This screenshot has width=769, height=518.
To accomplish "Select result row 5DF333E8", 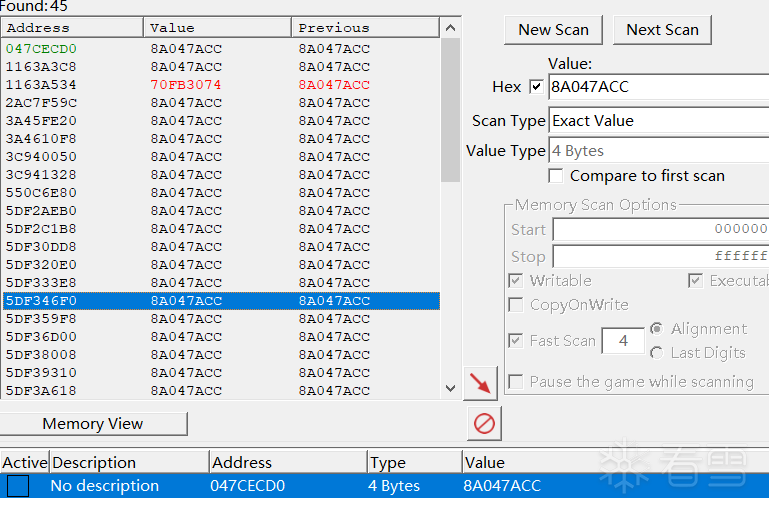I will [221, 283].
